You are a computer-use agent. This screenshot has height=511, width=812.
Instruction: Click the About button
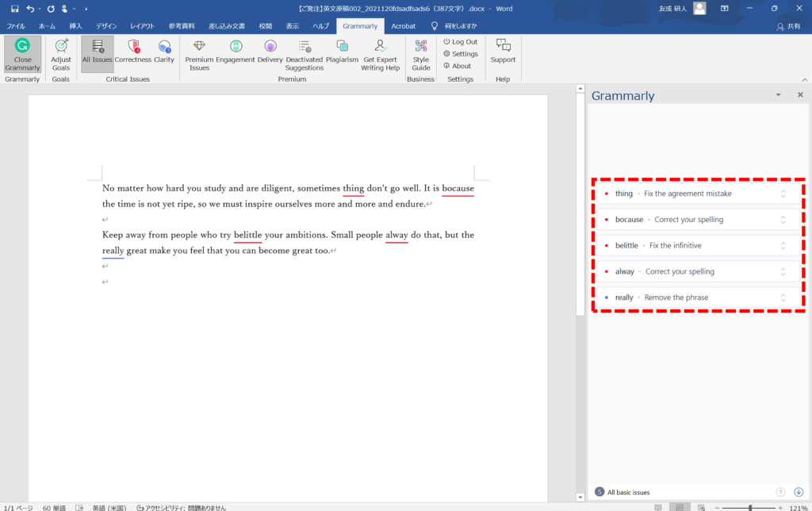point(457,66)
